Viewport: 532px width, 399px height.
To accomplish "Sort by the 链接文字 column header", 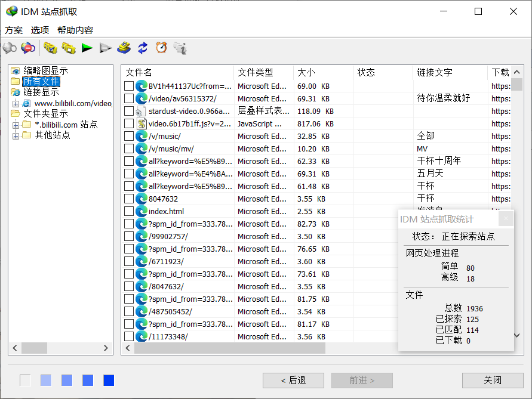I will pos(450,72).
